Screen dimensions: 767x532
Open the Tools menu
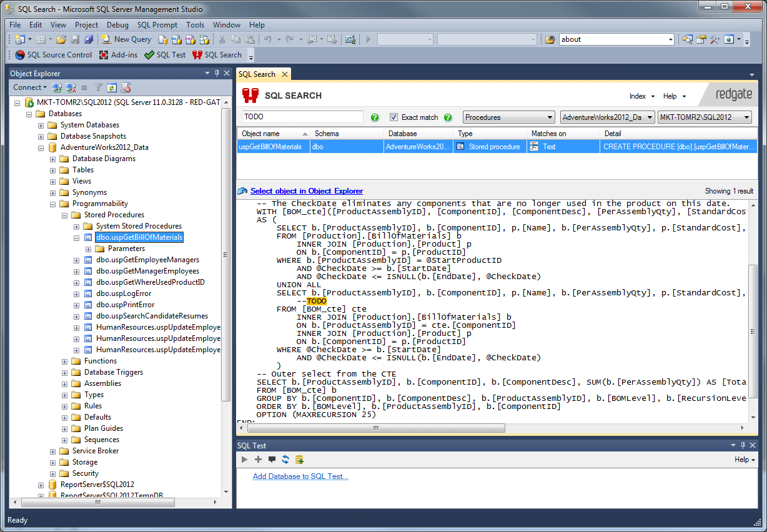pyautogui.click(x=195, y=25)
